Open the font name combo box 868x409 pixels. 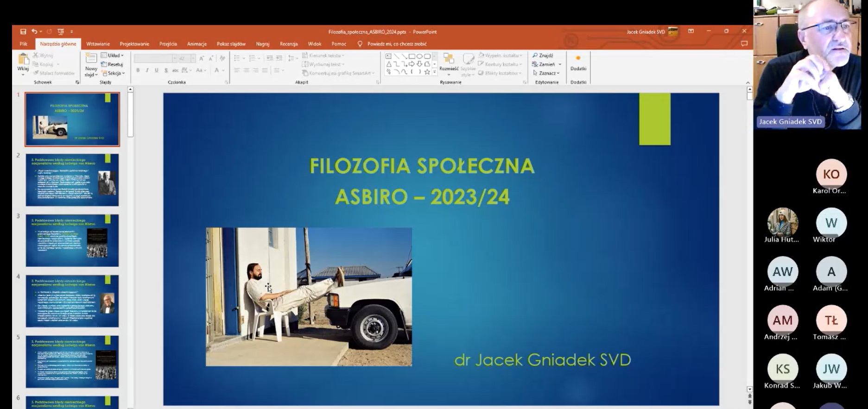click(155, 58)
